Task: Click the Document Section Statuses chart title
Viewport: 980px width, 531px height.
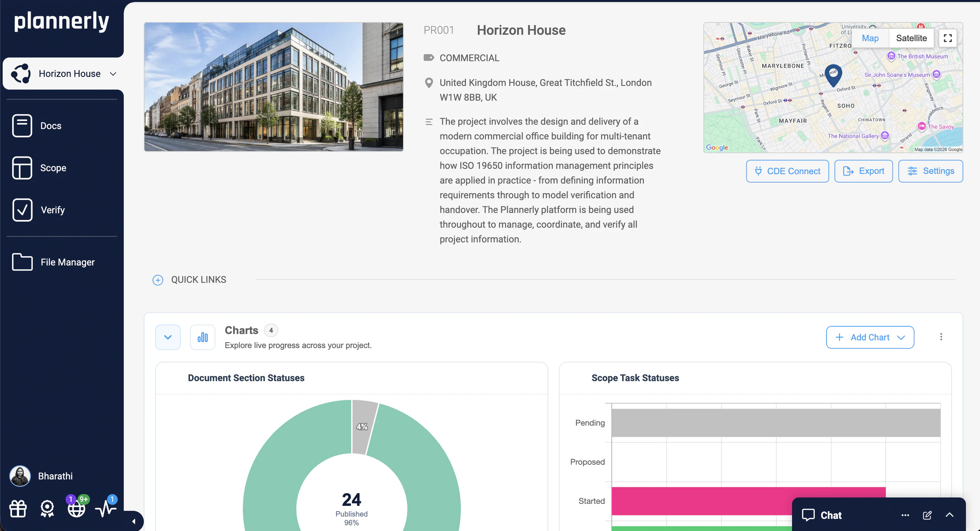Action: coord(246,378)
